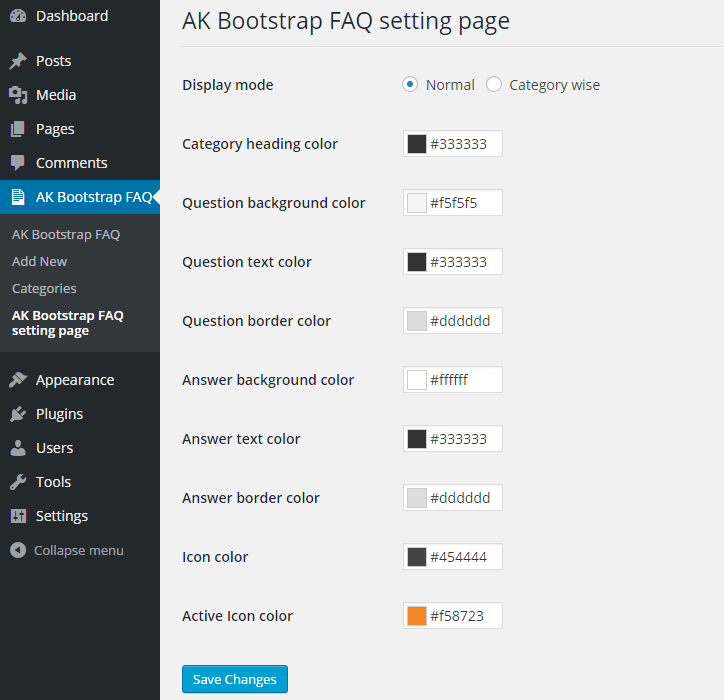This screenshot has width=724, height=700.
Task: Click the Question text color swatch
Action: pyautogui.click(x=416, y=262)
